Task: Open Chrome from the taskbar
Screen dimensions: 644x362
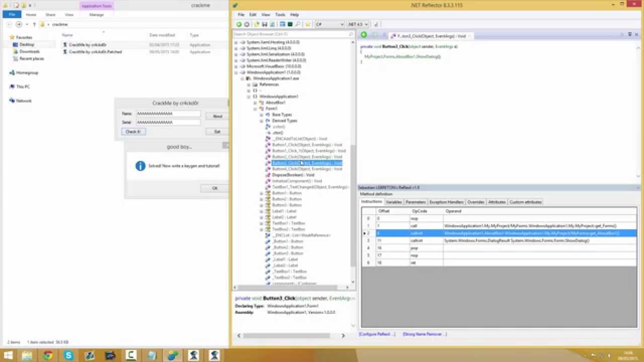Action: tap(48, 355)
